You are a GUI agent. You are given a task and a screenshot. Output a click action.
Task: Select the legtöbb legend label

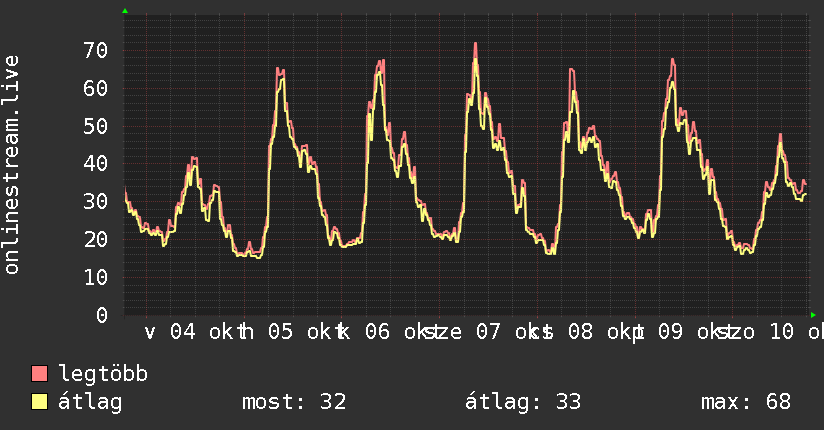(103, 374)
